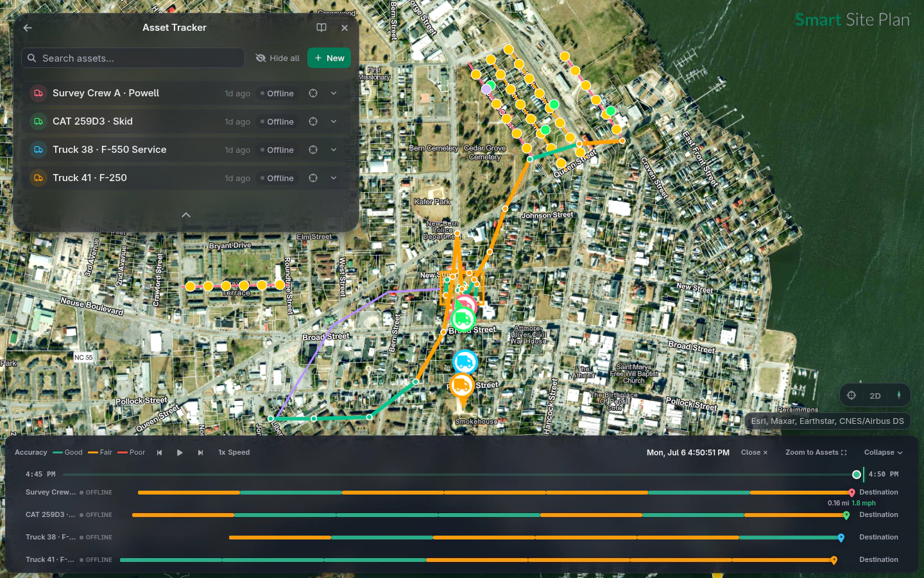Close the timeline panel
The width and height of the screenshot is (924, 578).
tap(754, 453)
